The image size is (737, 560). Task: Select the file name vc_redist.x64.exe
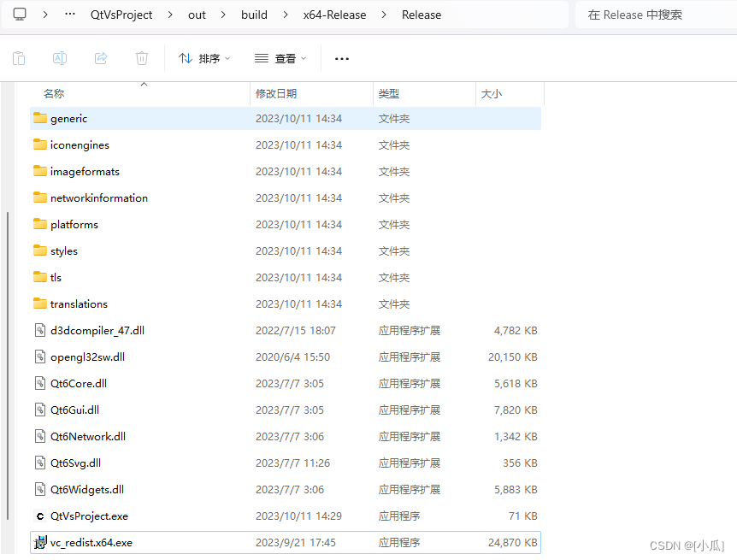point(91,543)
